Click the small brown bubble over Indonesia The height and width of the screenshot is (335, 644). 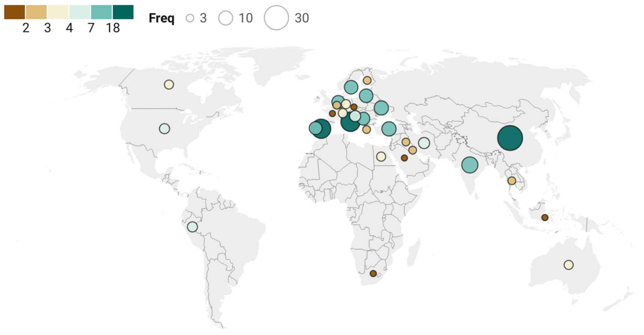(x=545, y=217)
